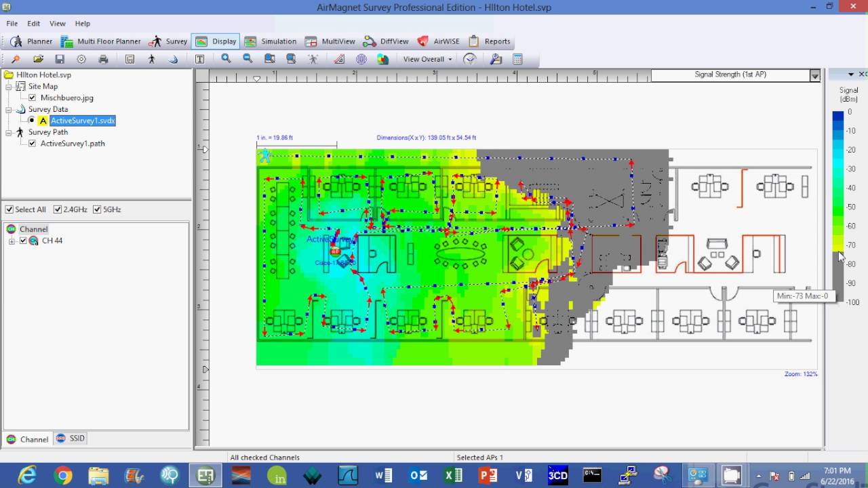Open Google Chrome from the taskbar
Image resolution: width=868 pixels, height=488 pixels.
click(63, 475)
